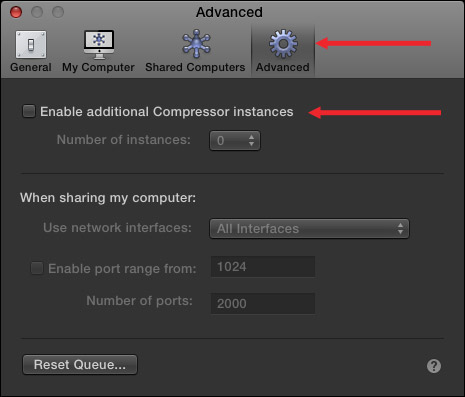Close the window with the red button
This screenshot has width=465, height=397.
click(x=16, y=12)
